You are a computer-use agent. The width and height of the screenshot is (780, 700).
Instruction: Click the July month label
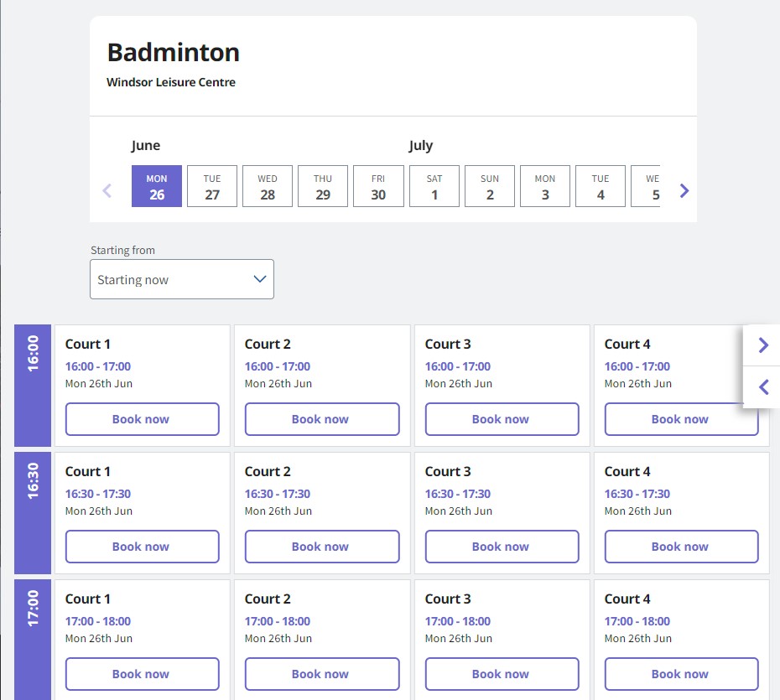click(421, 146)
